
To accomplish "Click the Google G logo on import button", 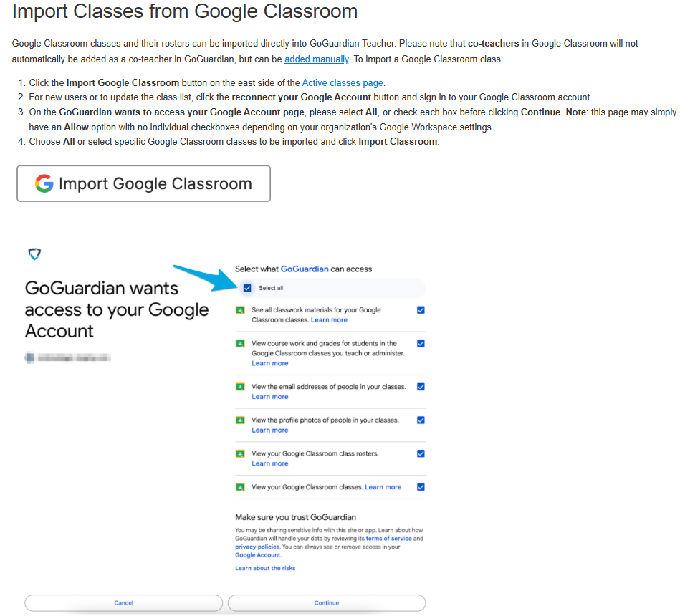I will (x=44, y=183).
